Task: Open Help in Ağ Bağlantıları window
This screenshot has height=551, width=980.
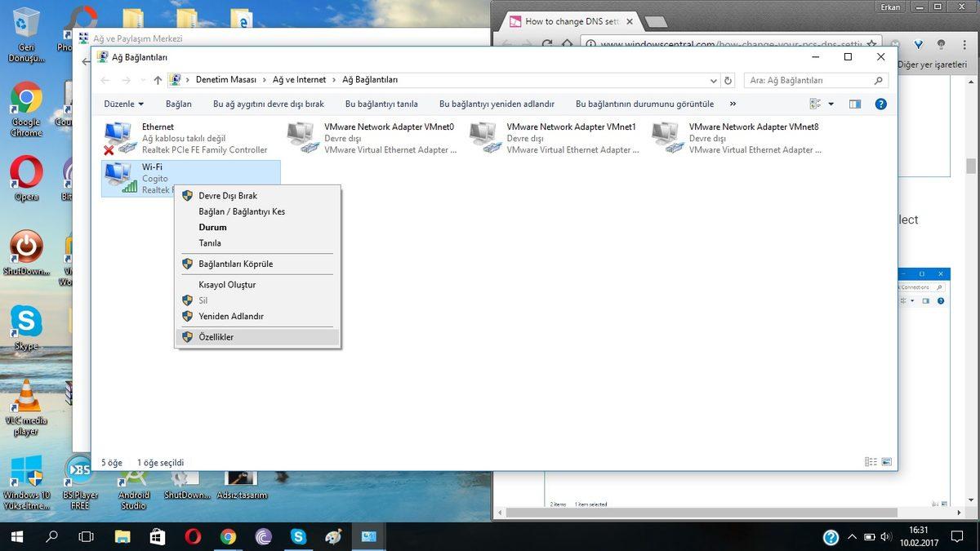Action: click(x=880, y=104)
